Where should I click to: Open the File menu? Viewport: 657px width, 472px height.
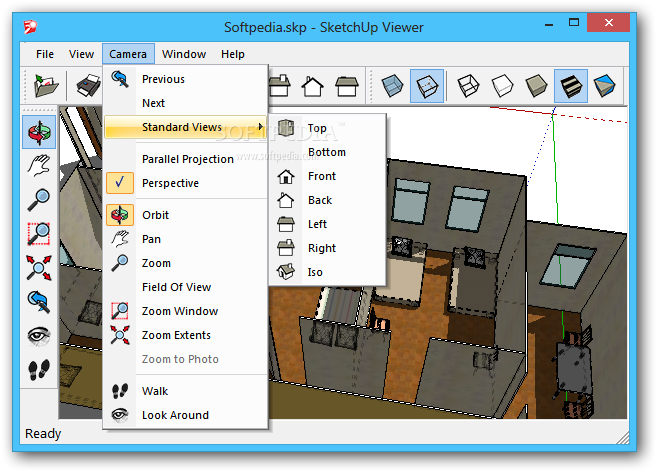[45, 54]
